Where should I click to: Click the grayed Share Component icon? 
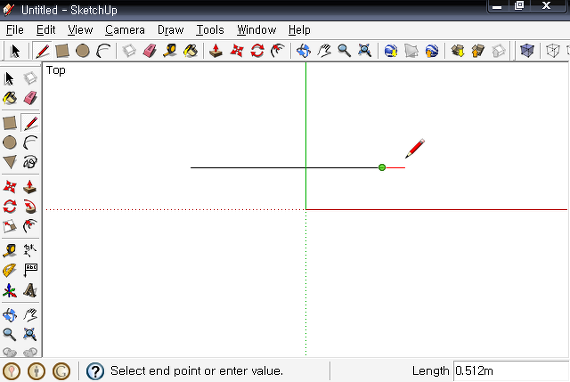(499, 51)
